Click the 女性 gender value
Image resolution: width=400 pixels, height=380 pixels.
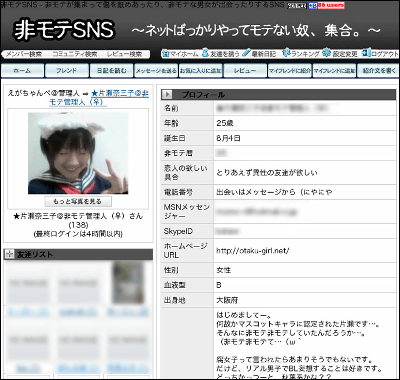tap(224, 270)
